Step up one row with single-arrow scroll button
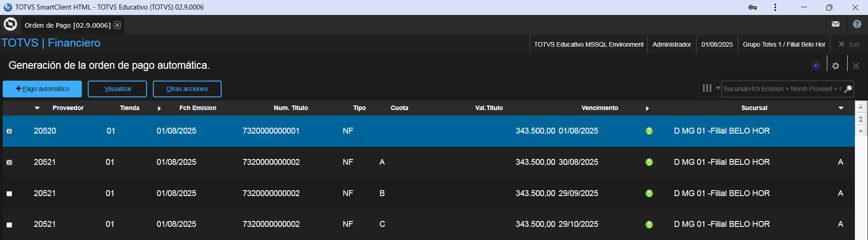Image resolution: width=868 pixels, height=240 pixels. tap(861, 130)
